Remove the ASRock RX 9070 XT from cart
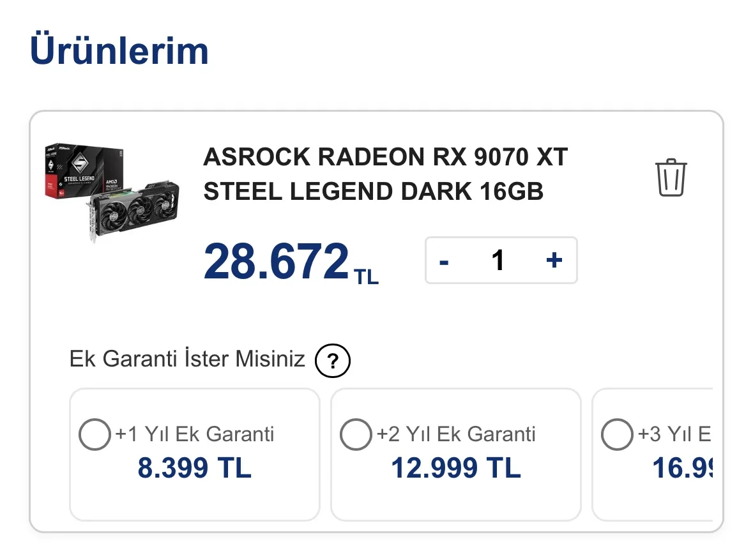The image size is (753, 560). [671, 178]
